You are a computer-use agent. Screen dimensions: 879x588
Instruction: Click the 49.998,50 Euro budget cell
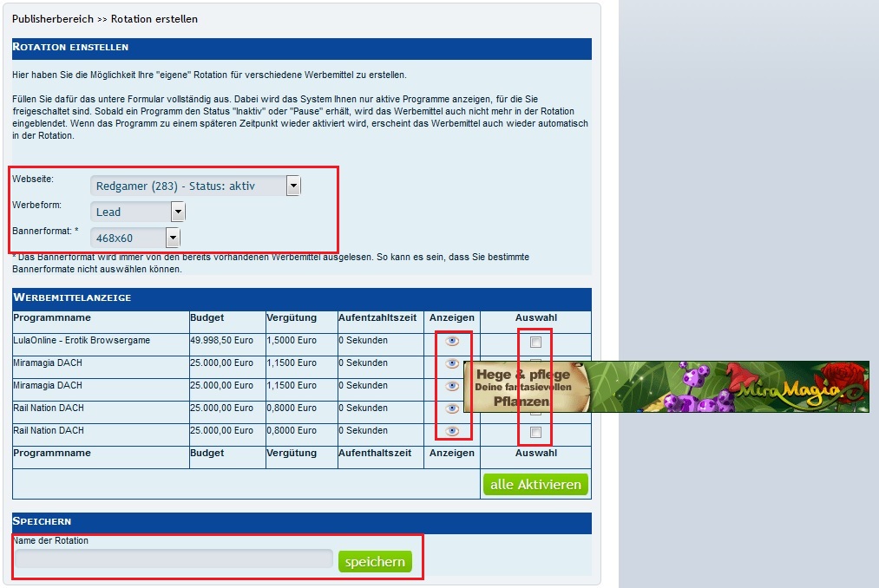coord(221,341)
